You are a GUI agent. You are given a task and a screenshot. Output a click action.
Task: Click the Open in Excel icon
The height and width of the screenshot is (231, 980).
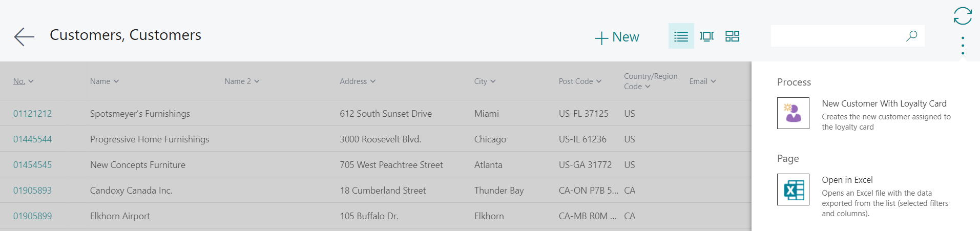point(793,190)
